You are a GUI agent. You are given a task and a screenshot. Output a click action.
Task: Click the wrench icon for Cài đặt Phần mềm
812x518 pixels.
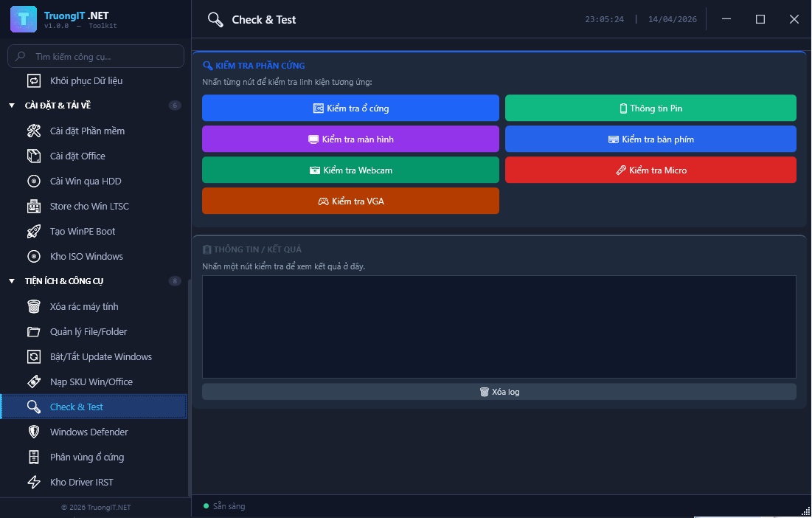point(34,131)
